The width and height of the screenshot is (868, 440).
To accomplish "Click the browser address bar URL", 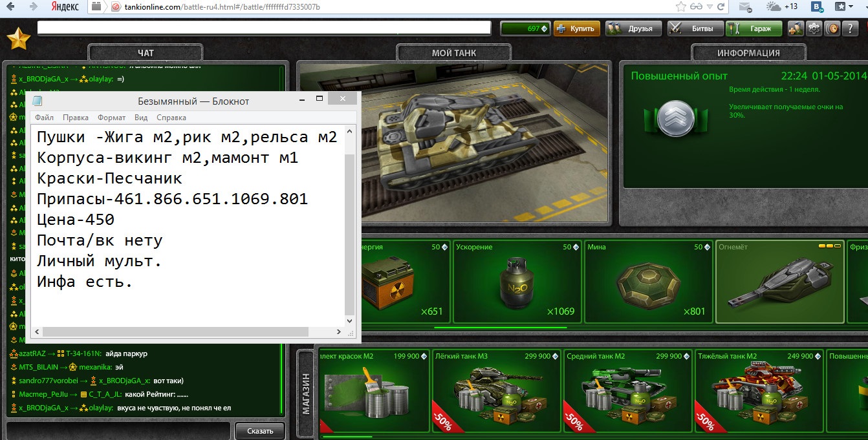I will 222,7.
